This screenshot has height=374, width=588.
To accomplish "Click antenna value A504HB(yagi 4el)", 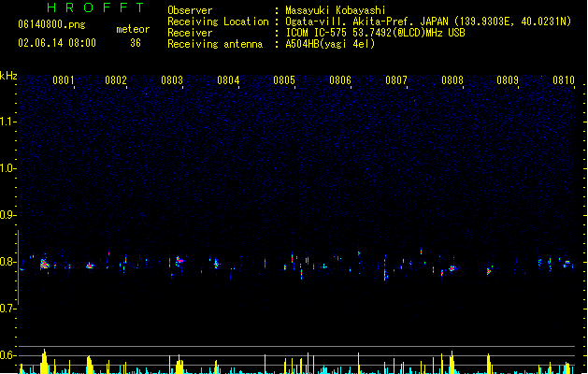I will (x=330, y=44).
